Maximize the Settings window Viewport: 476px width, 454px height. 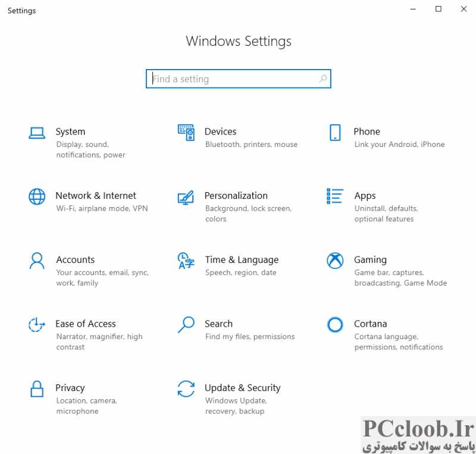[x=439, y=9]
